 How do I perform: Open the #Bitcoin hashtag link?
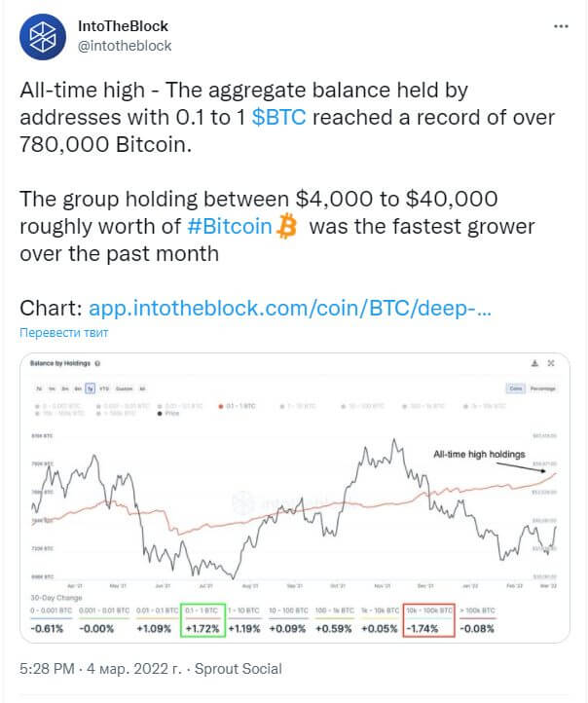[x=230, y=227]
